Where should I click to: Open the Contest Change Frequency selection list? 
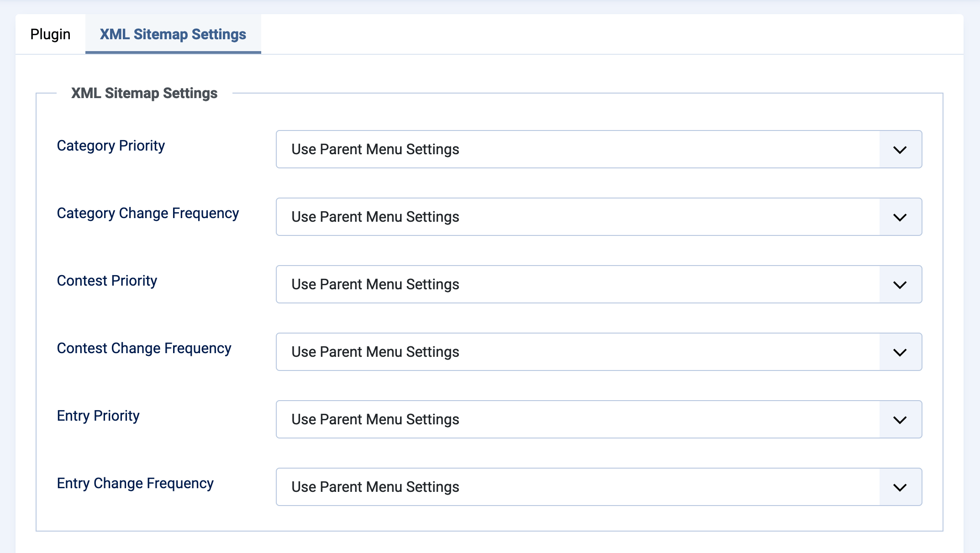pyautogui.click(x=548, y=352)
